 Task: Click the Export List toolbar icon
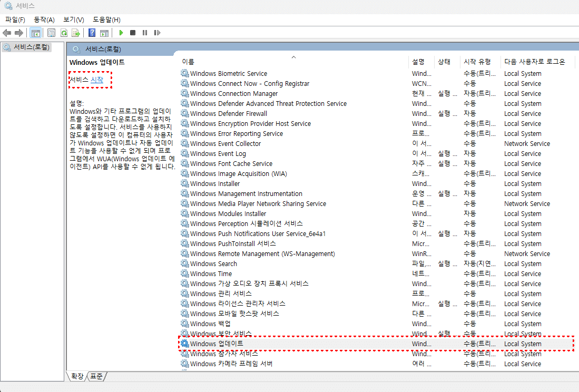point(76,33)
